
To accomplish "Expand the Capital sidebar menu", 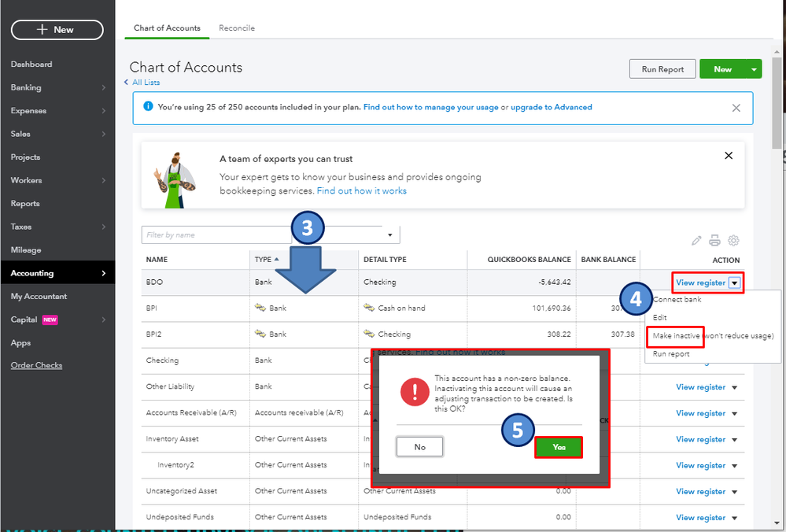I will point(103,320).
